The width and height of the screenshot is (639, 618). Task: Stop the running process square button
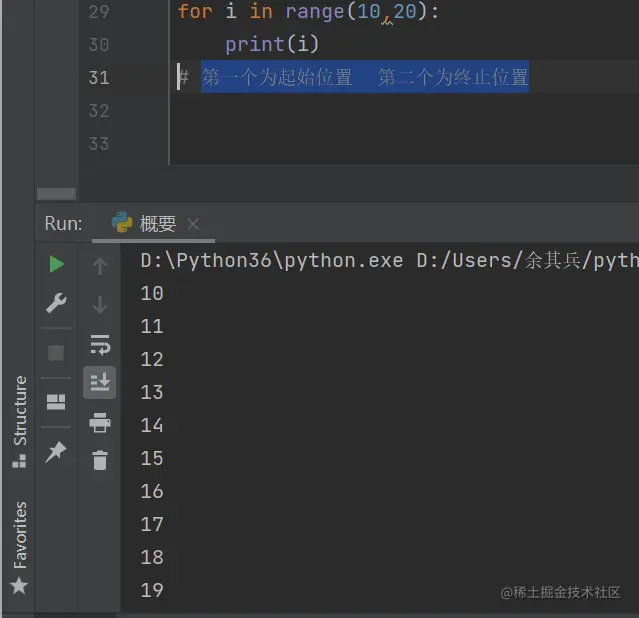pyautogui.click(x=56, y=353)
